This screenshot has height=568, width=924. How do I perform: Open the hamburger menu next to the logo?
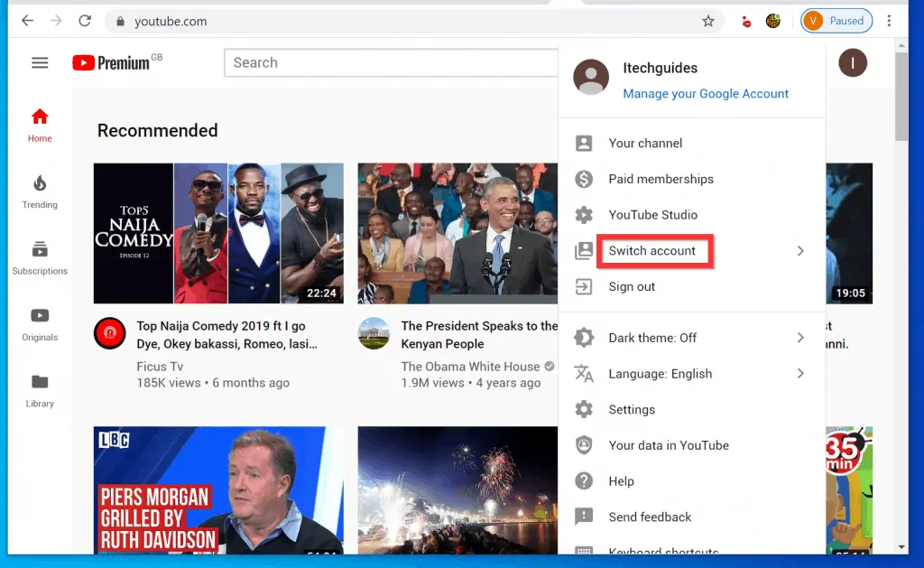40,62
